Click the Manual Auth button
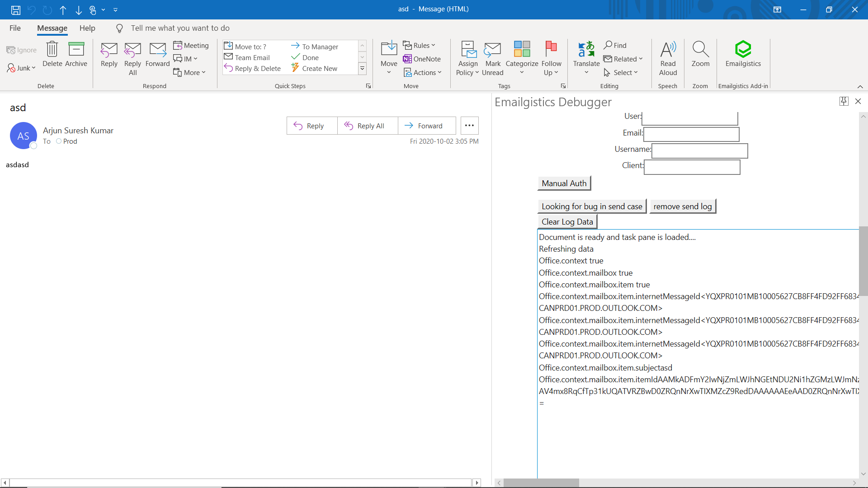Viewport: 868px width, 488px height. (564, 183)
